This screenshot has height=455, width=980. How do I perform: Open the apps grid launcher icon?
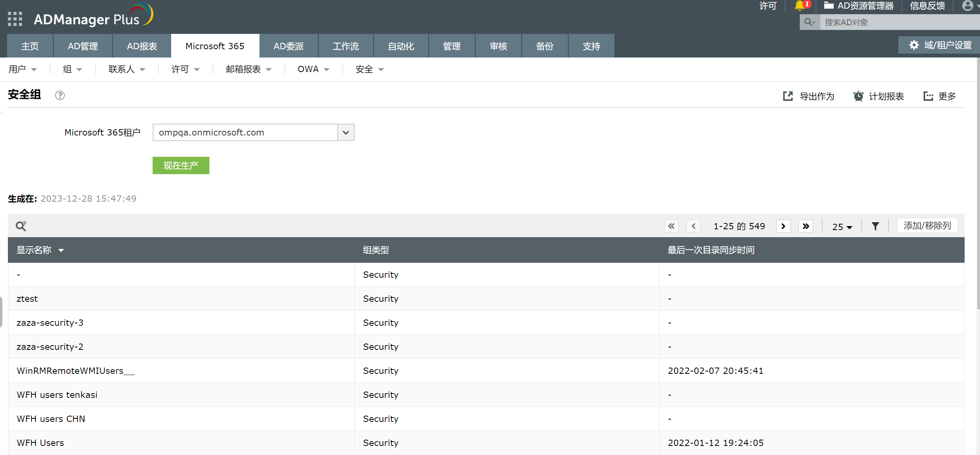pos(15,19)
